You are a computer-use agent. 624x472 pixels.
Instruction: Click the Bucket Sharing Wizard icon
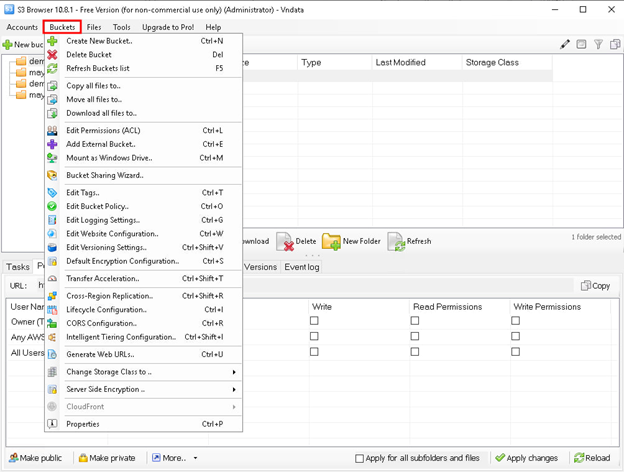point(52,175)
